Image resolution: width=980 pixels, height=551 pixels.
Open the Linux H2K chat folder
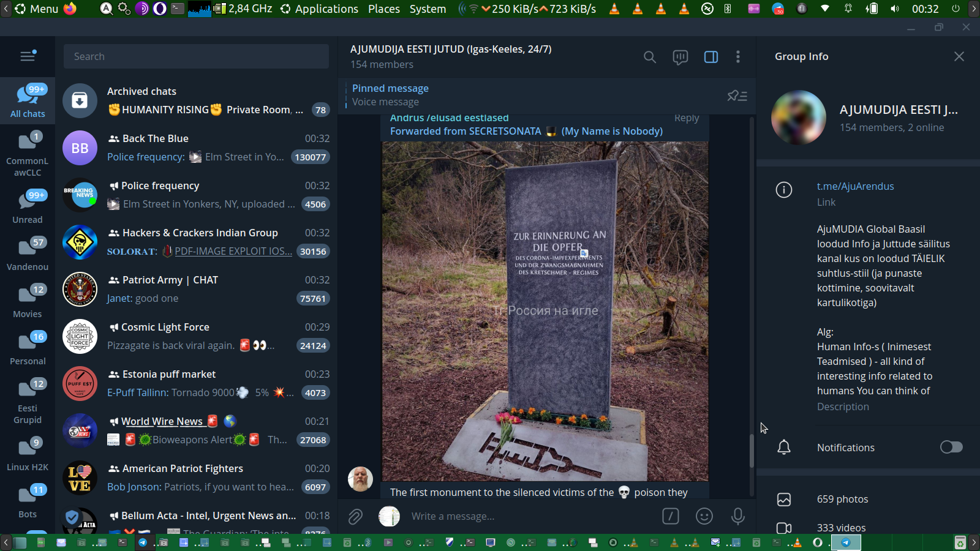tap(28, 453)
